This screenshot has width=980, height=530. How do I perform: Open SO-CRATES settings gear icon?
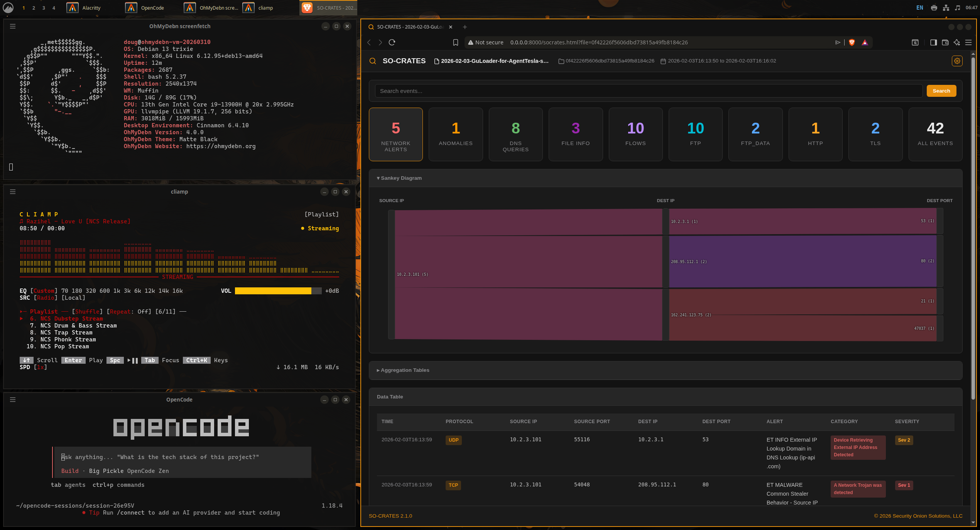coord(957,61)
